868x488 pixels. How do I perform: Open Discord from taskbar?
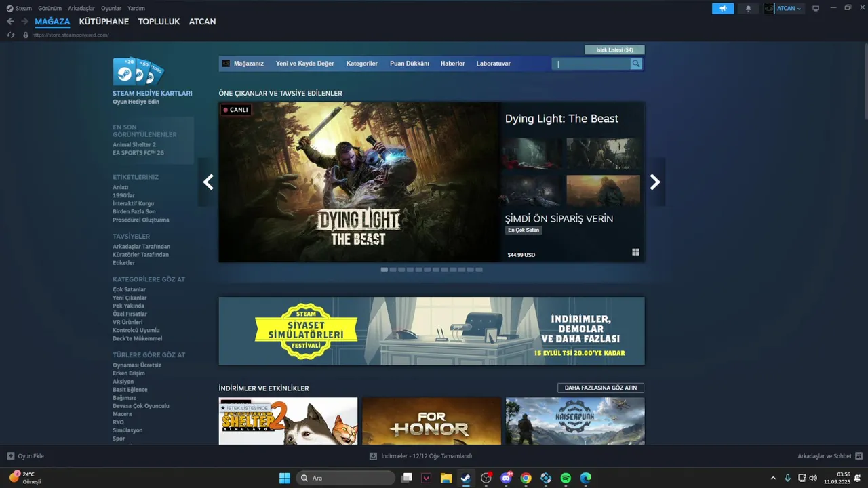click(506, 478)
